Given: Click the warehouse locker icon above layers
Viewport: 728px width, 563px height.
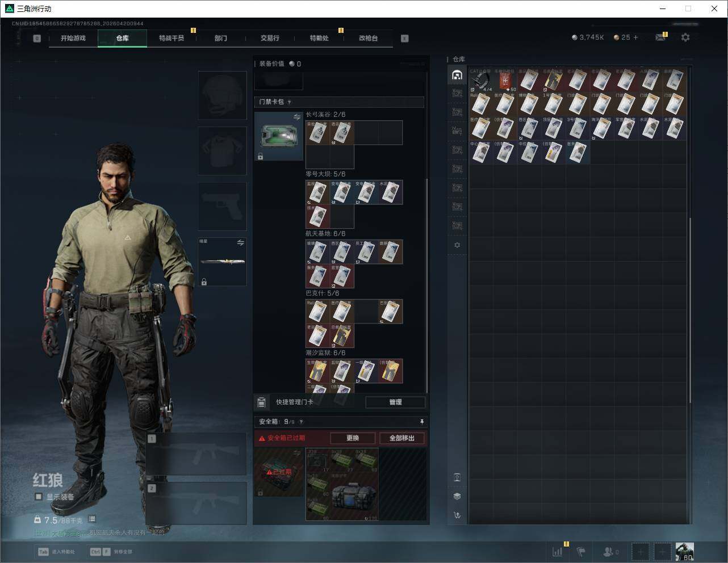Looking at the screenshot, I should [457, 477].
